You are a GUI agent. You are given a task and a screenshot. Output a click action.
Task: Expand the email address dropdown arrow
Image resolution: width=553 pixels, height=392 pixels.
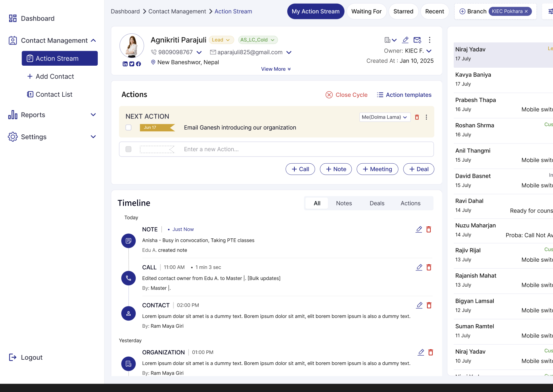289,53
